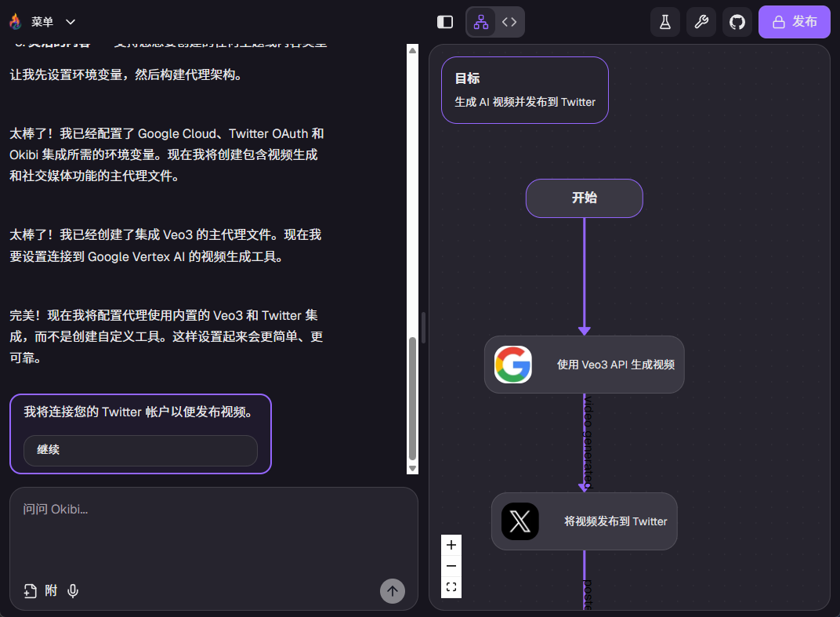Fit the flow canvas to view
The image size is (840, 617).
click(451, 587)
